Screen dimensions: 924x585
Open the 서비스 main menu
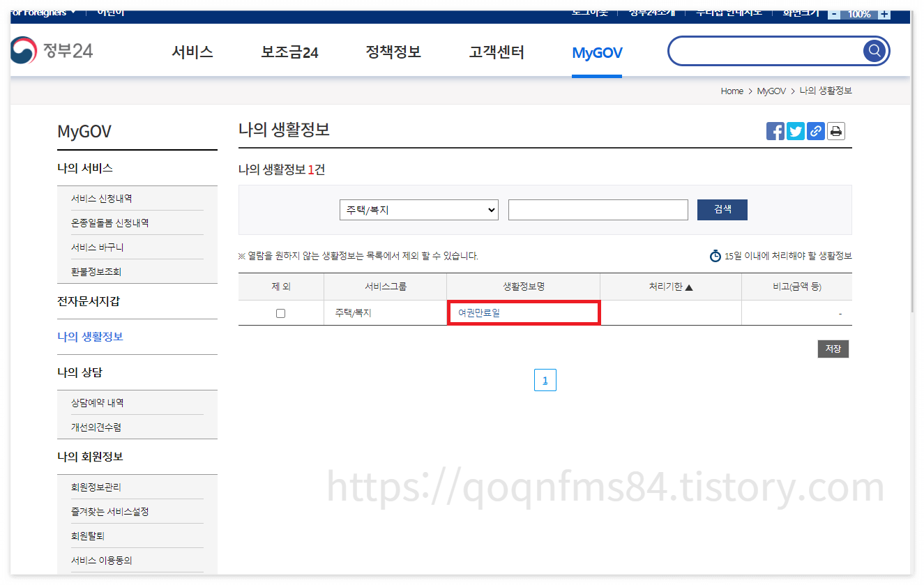[x=192, y=52]
